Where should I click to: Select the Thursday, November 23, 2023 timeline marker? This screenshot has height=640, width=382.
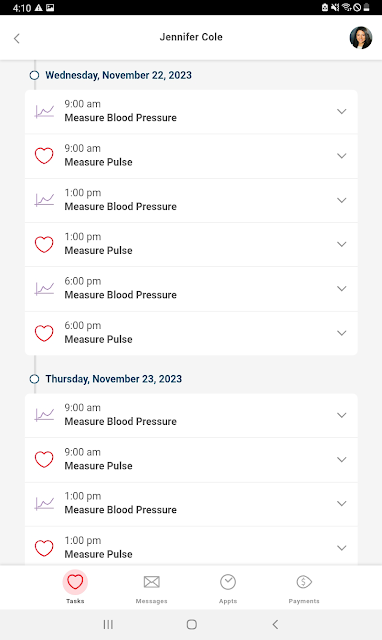pyautogui.click(x=34, y=379)
